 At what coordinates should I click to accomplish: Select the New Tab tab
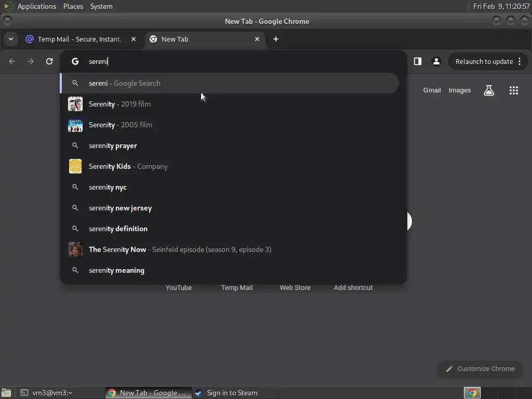(205, 39)
